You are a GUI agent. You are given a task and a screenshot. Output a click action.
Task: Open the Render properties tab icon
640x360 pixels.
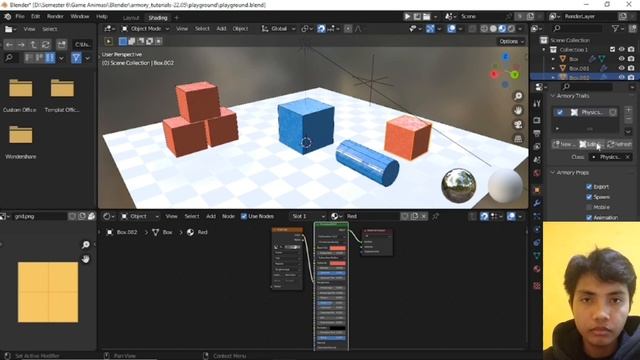pyautogui.click(x=537, y=120)
